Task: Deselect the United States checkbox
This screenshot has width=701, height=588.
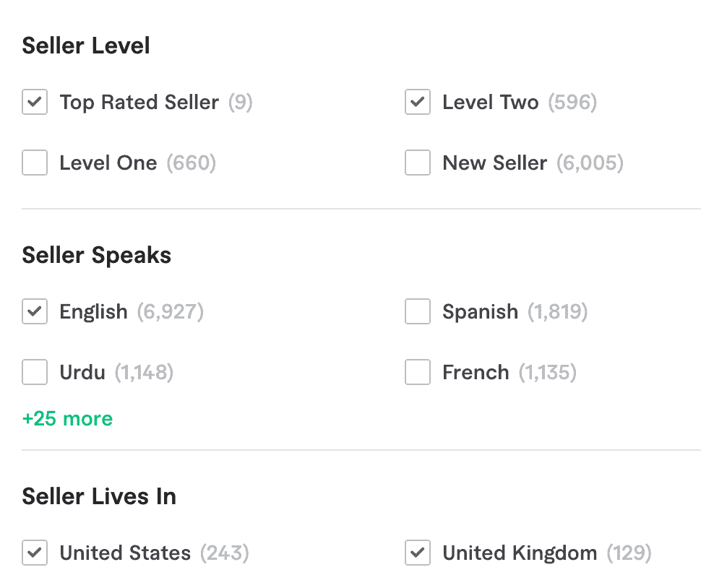Action: pyautogui.click(x=35, y=553)
